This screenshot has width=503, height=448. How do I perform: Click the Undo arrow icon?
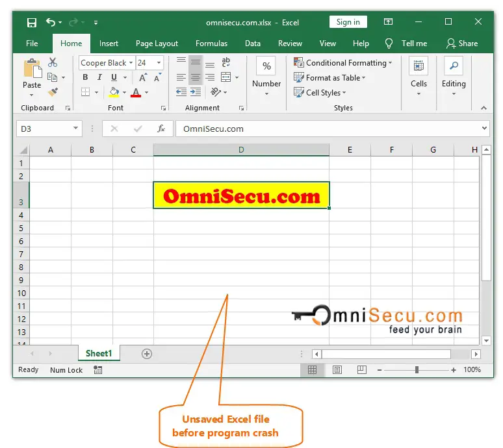(x=50, y=22)
